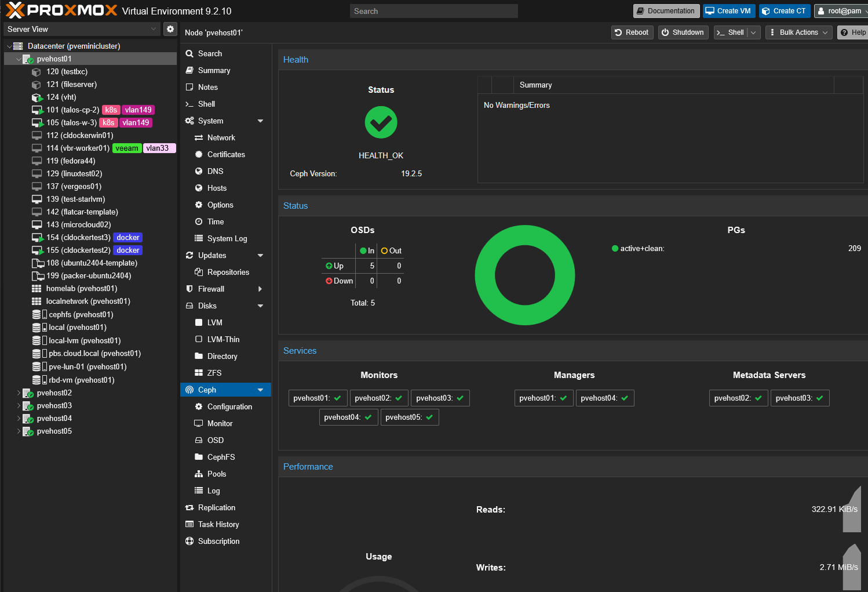Focus the top Search field
Screen dimensions: 868x592
[x=433, y=11]
